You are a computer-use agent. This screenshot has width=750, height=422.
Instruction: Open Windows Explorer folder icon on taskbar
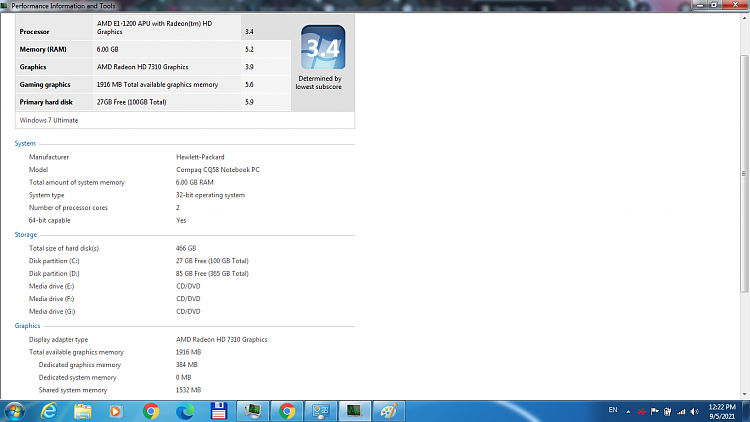tap(82, 411)
